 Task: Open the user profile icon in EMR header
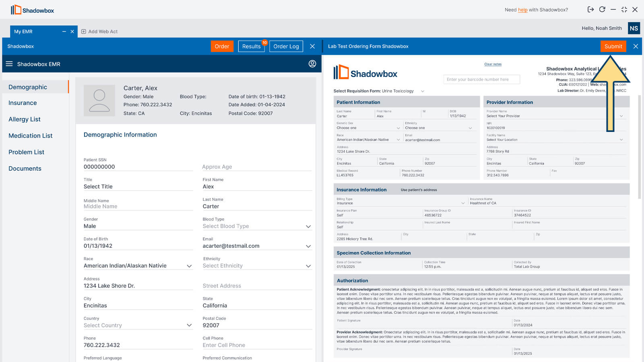(x=312, y=64)
